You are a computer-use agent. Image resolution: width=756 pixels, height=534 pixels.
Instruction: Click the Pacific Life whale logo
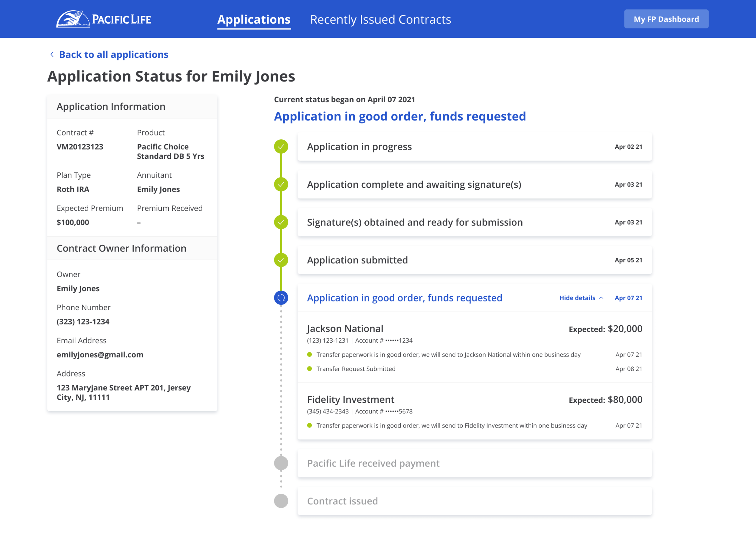73,19
